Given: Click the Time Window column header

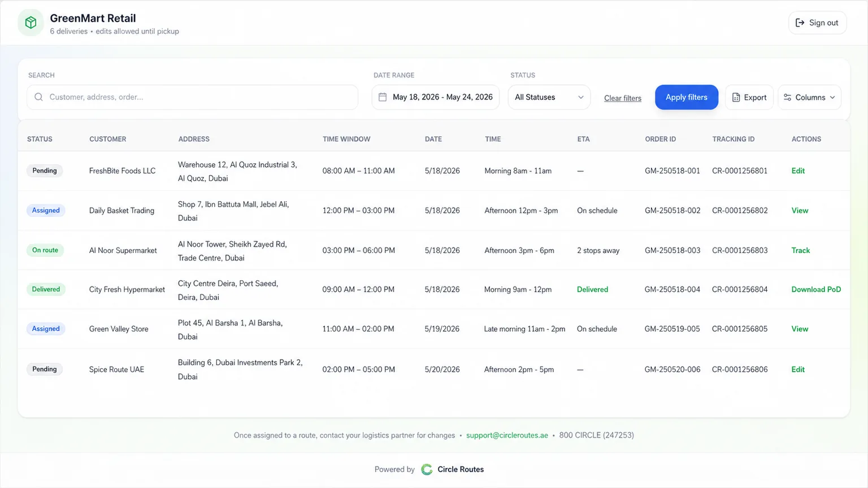Looking at the screenshot, I should tap(346, 139).
